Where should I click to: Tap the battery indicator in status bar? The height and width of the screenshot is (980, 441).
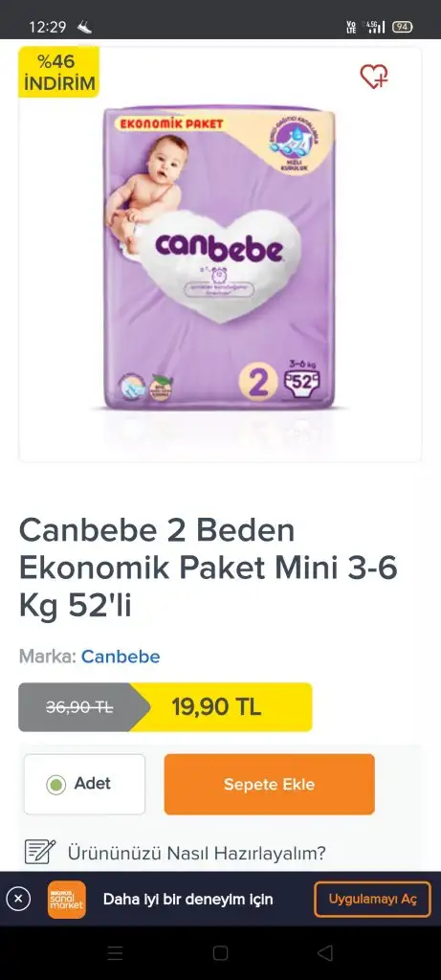pyautogui.click(x=403, y=27)
